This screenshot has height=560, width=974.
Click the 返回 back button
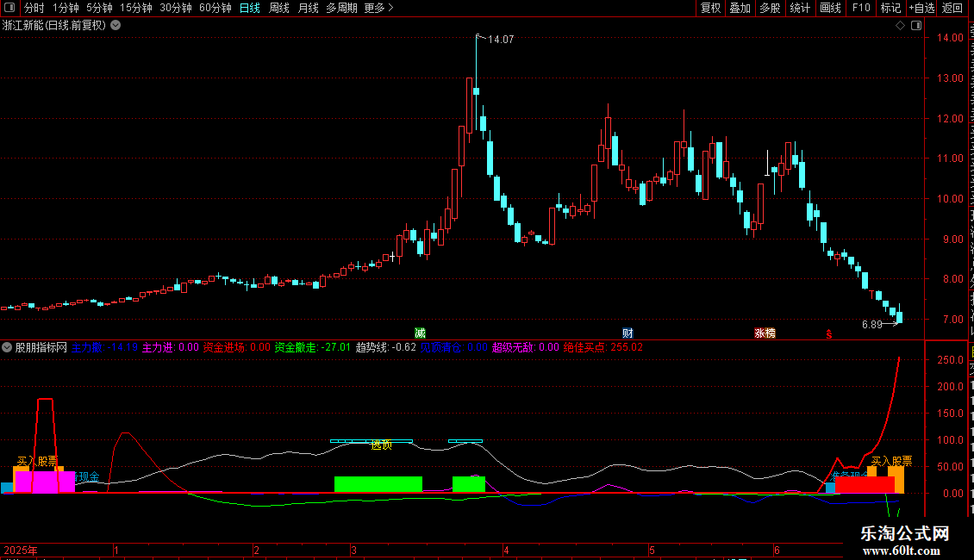[x=952, y=8]
